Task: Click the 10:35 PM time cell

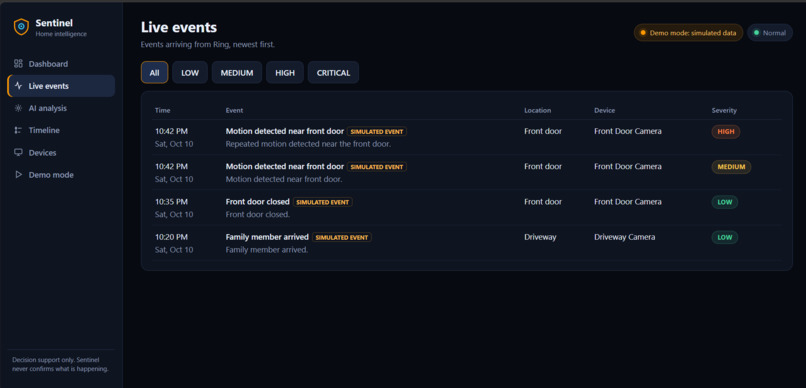Action: 171,202
